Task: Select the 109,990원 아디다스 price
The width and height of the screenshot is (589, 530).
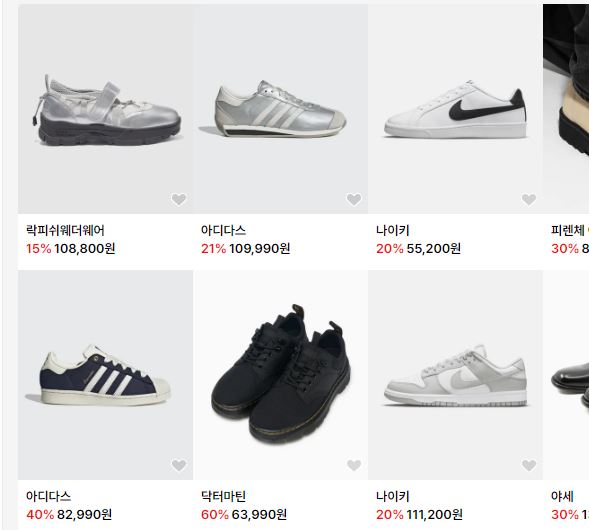Action: tap(260, 249)
